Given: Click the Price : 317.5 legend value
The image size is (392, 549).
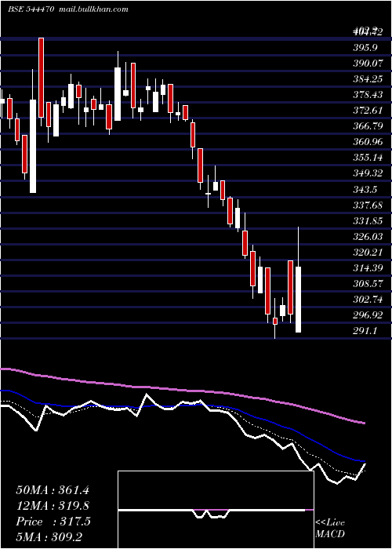Looking at the screenshot, I should click(53, 522).
